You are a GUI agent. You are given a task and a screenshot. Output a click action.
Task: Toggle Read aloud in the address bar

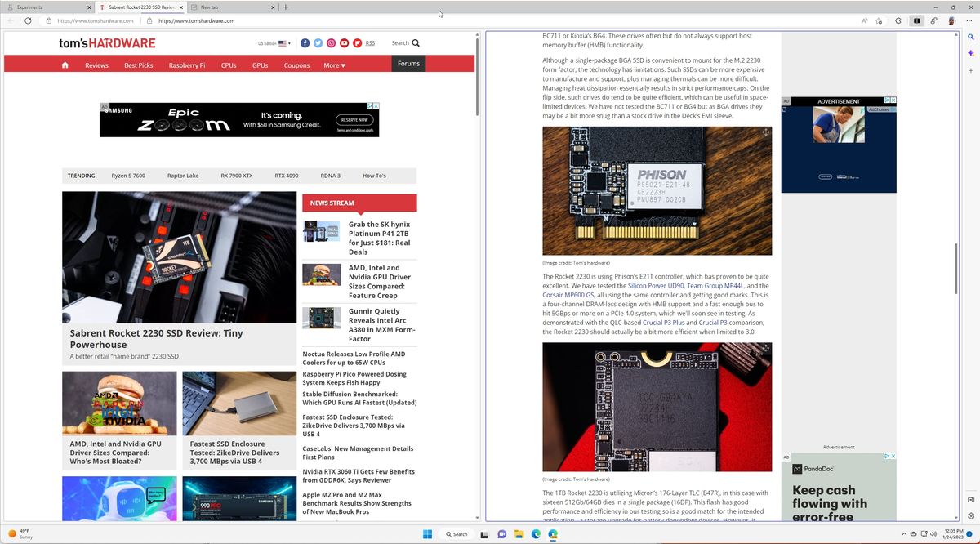[x=864, y=21]
